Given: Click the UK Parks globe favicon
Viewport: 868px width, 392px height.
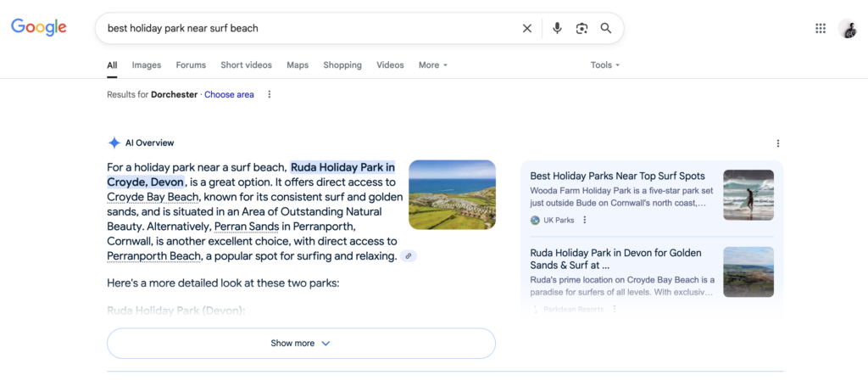Looking at the screenshot, I should (x=535, y=220).
